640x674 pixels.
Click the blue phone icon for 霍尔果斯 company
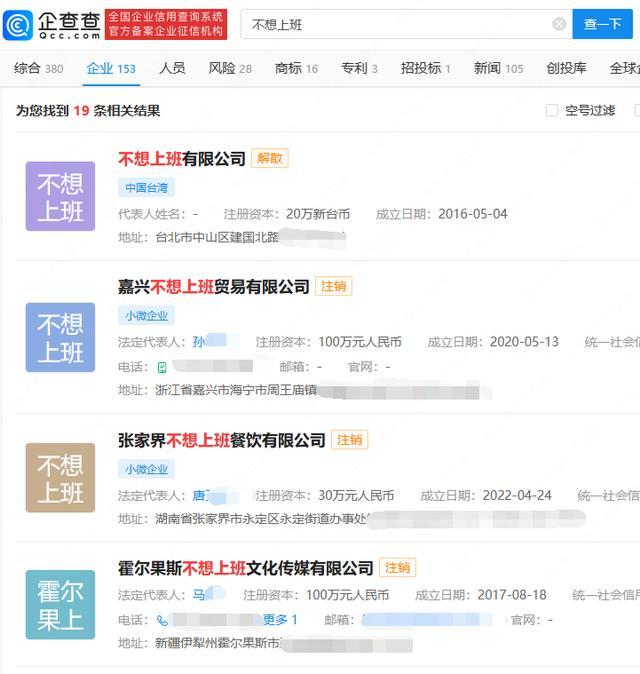coord(162,620)
